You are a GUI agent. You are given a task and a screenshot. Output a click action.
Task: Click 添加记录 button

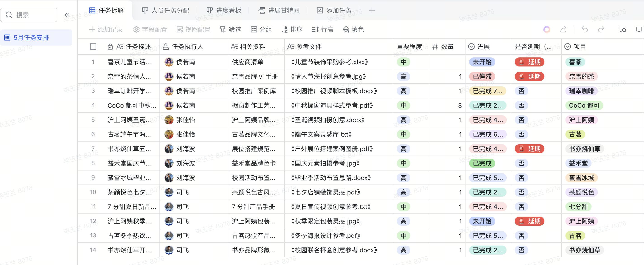pos(106,30)
